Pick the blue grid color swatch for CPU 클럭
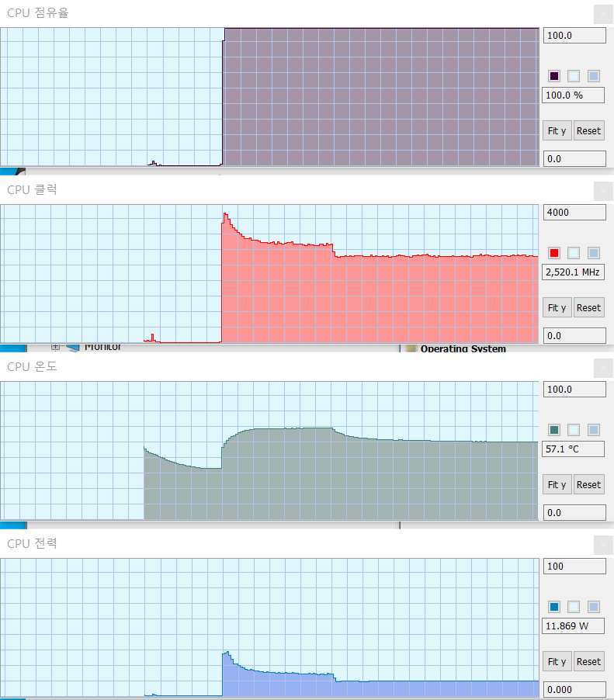 click(594, 253)
